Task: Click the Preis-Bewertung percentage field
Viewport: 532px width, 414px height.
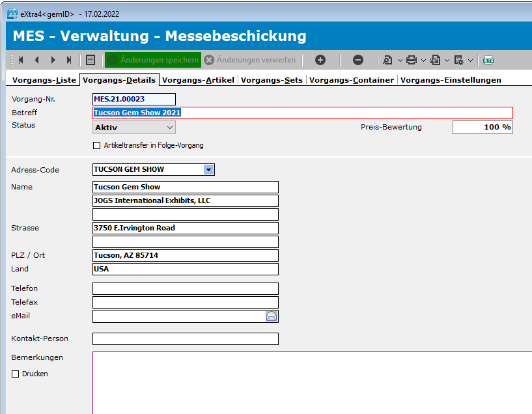Action: point(482,127)
